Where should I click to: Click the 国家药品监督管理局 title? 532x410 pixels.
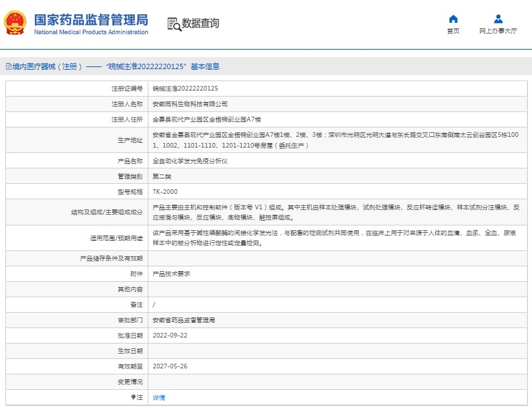[x=91, y=19]
